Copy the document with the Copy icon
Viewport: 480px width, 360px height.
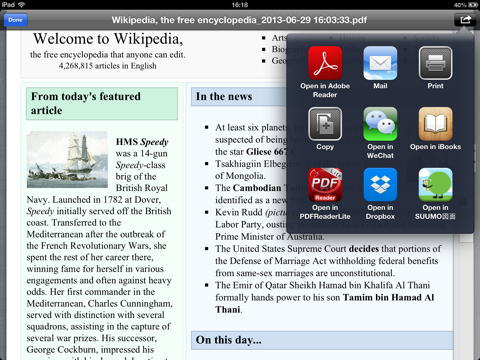[325, 124]
